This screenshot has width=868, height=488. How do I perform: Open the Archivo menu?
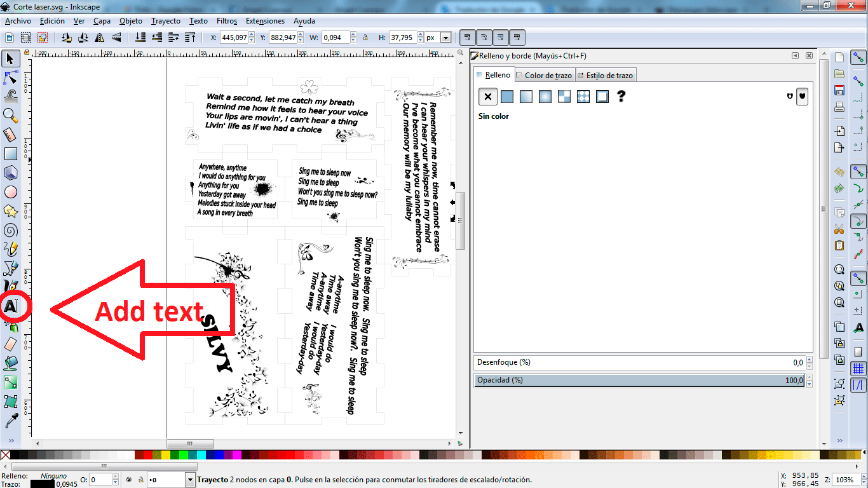click(18, 20)
